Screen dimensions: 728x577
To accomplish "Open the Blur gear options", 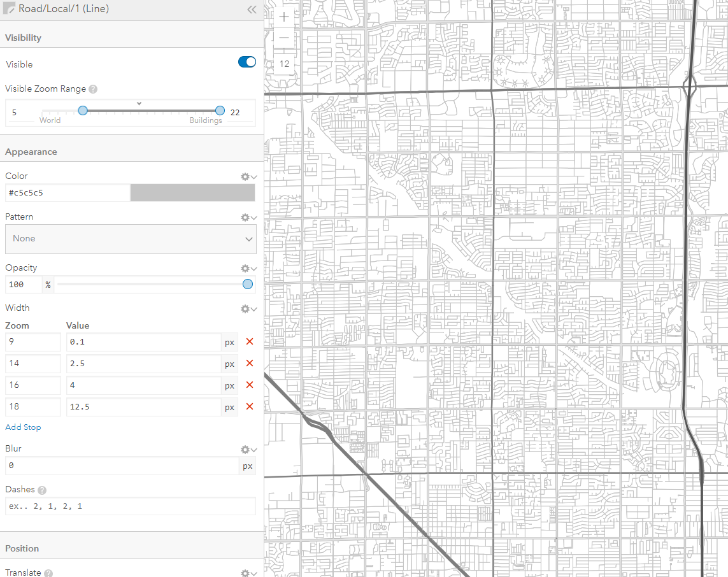I will pos(248,450).
